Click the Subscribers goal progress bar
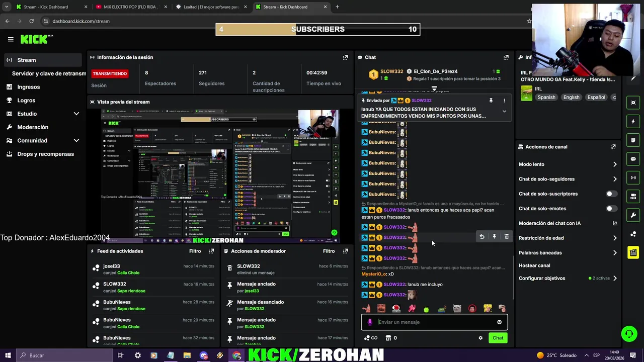 [x=317, y=29]
